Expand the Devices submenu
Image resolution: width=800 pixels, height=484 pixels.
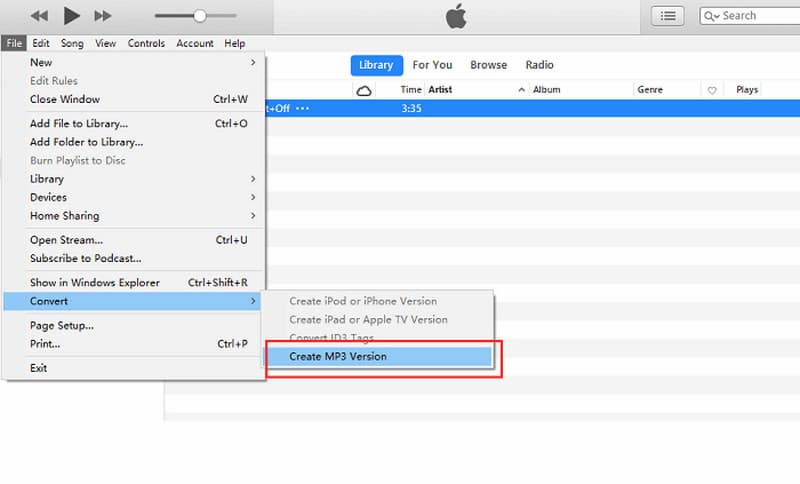click(134, 197)
